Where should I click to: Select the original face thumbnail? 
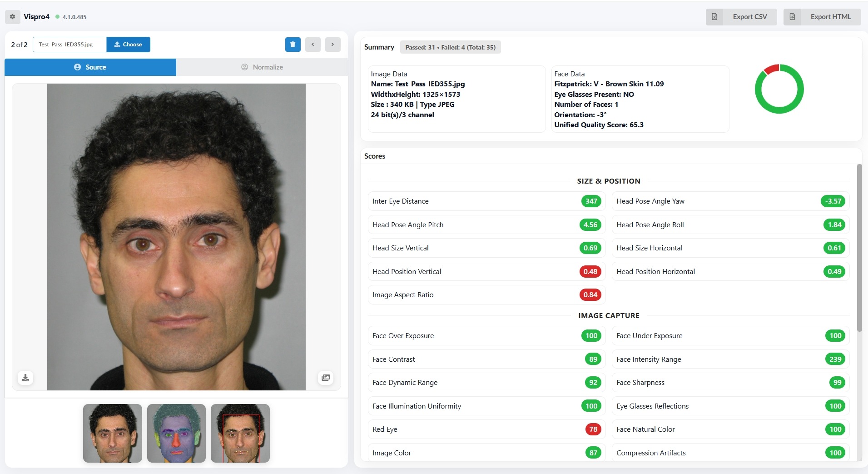113,433
